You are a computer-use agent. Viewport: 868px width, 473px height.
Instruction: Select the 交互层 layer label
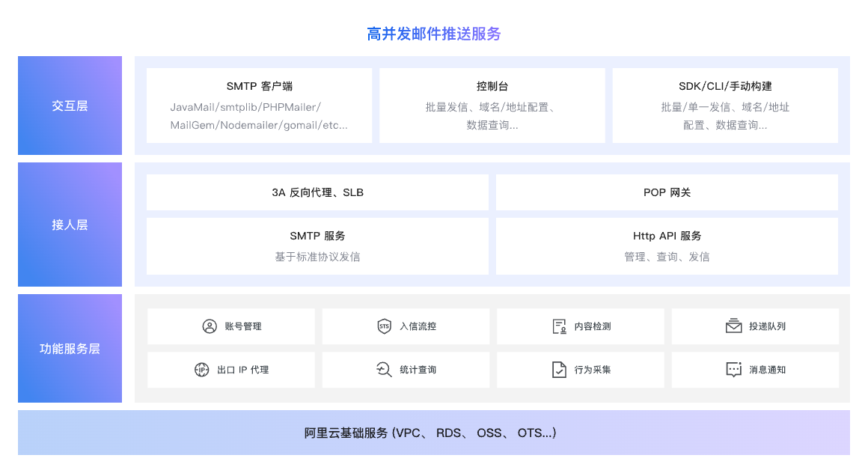point(70,106)
